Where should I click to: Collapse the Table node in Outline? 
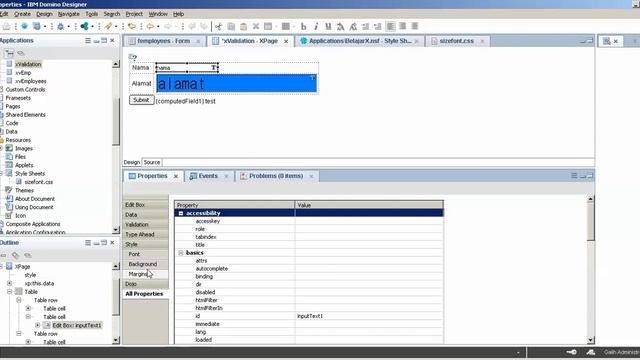tap(9, 291)
